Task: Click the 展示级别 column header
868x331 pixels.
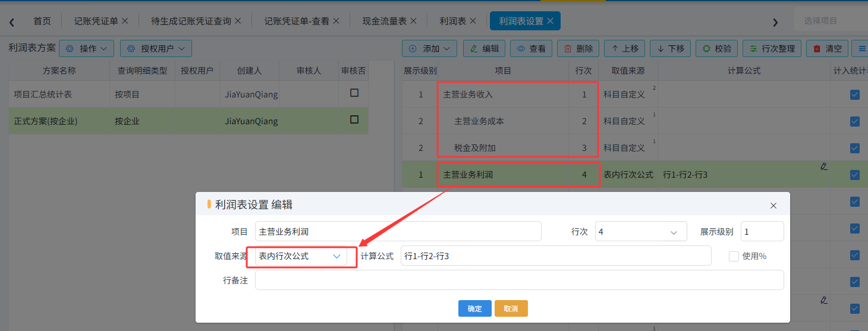Action: [x=420, y=70]
